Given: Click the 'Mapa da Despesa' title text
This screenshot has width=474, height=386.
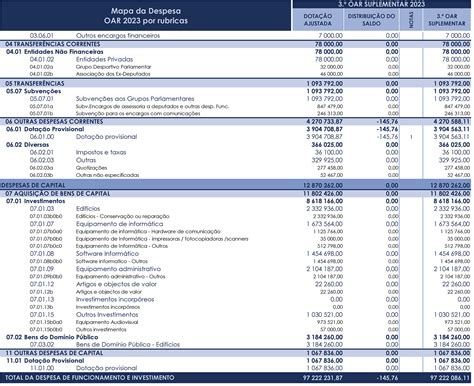Looking at the screenshot, I should [x=146, y=11].
